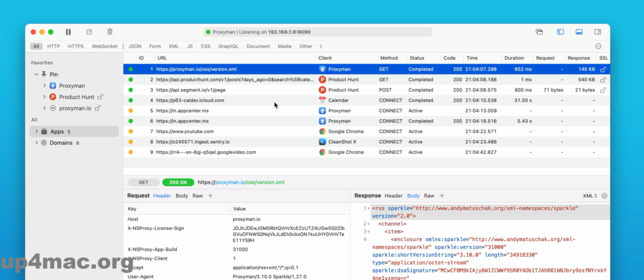Click the SSL padlock icon in the first row
The height and width of the screenshot is (280, 644).
click(x=602, y=69)
